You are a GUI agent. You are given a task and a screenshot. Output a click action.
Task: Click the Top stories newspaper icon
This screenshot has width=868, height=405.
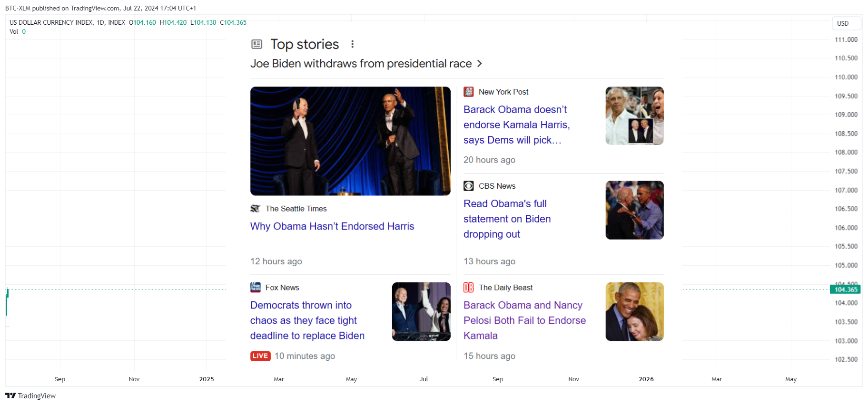pyautogui.click(x=256, y=44)
